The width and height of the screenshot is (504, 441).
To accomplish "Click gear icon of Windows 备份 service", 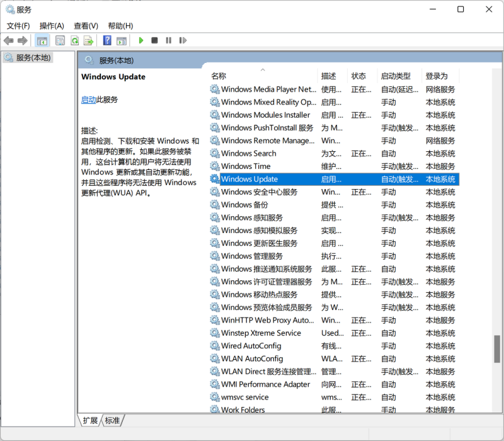I will pos(214,204).
